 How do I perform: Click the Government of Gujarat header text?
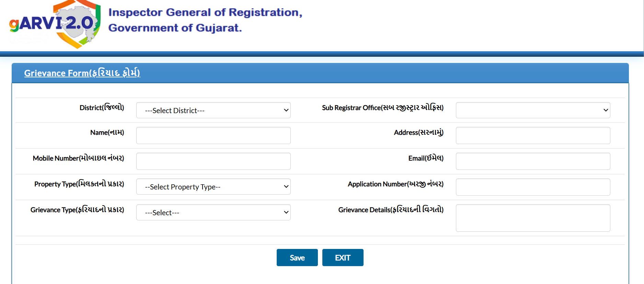[x=175, y=28]
